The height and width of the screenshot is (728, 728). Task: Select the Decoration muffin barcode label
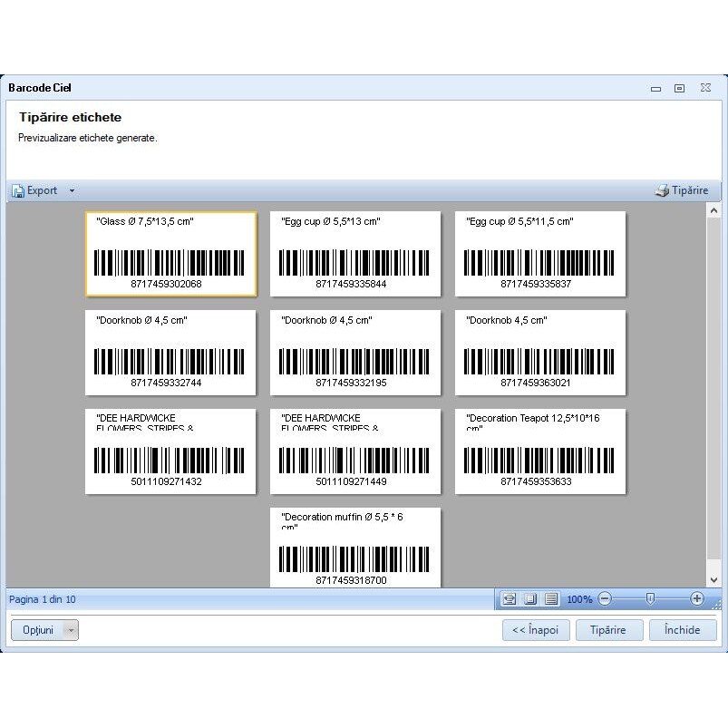coord(356,546)
